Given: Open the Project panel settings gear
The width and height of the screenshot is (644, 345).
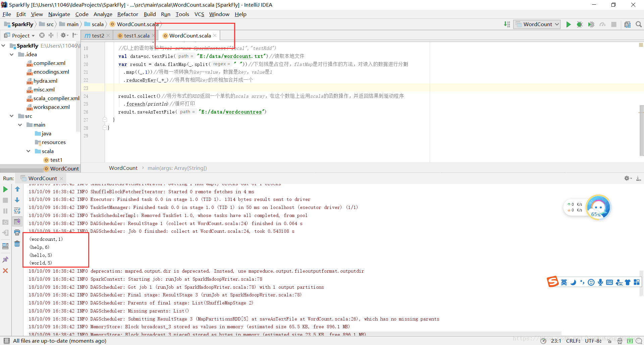Looking at the screenshot, I should tap(63, 35).
